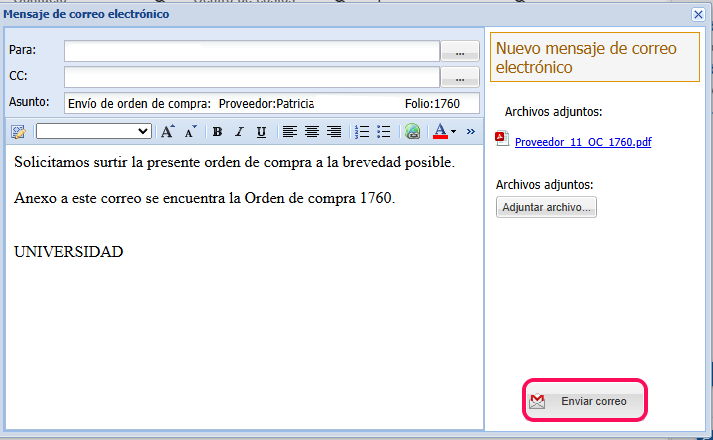The height and width of the screenshot is (440, 713).
Task: Insert hyperlink using globe icon
Action: click(412, 132)
